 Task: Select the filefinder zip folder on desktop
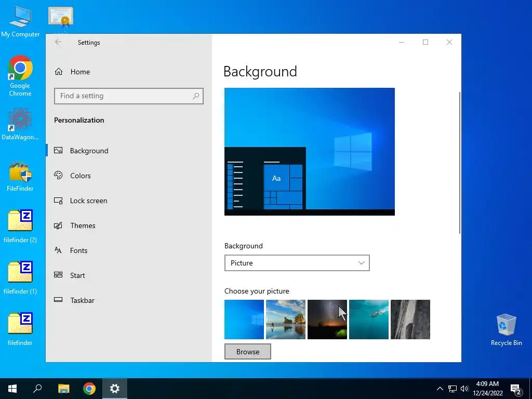[20, 329]
